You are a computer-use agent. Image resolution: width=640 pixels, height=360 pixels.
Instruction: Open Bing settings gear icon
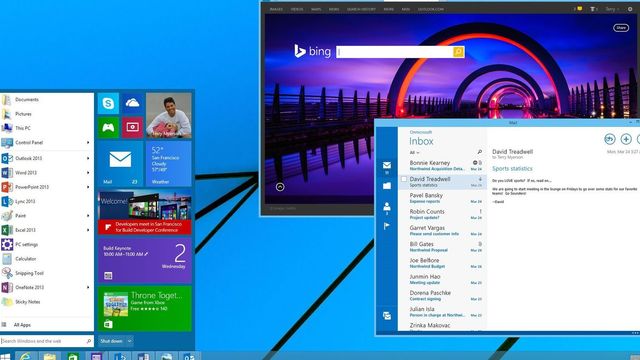pos(630,9)
